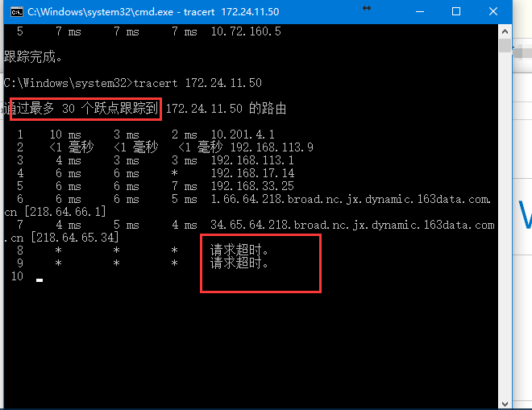
Task: Click the vertical scrollbar thumb
Action: click(x=505, y=45)
